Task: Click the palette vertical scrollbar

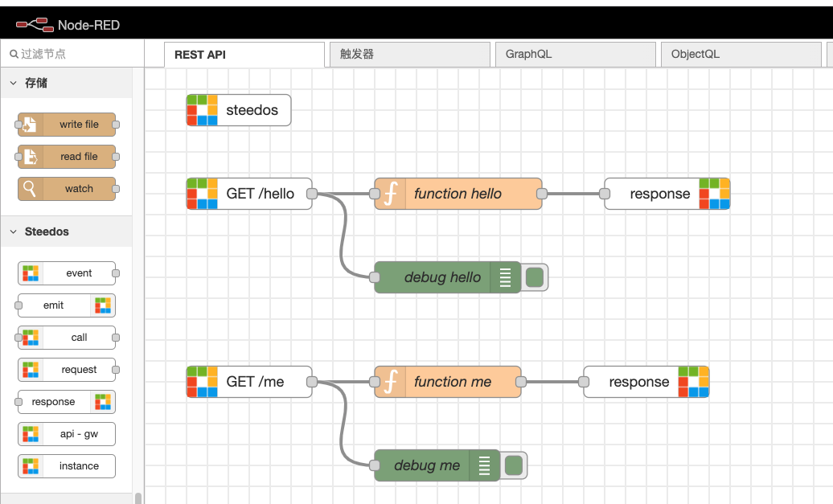Action: pyautogui.click(x=137, y=498)
